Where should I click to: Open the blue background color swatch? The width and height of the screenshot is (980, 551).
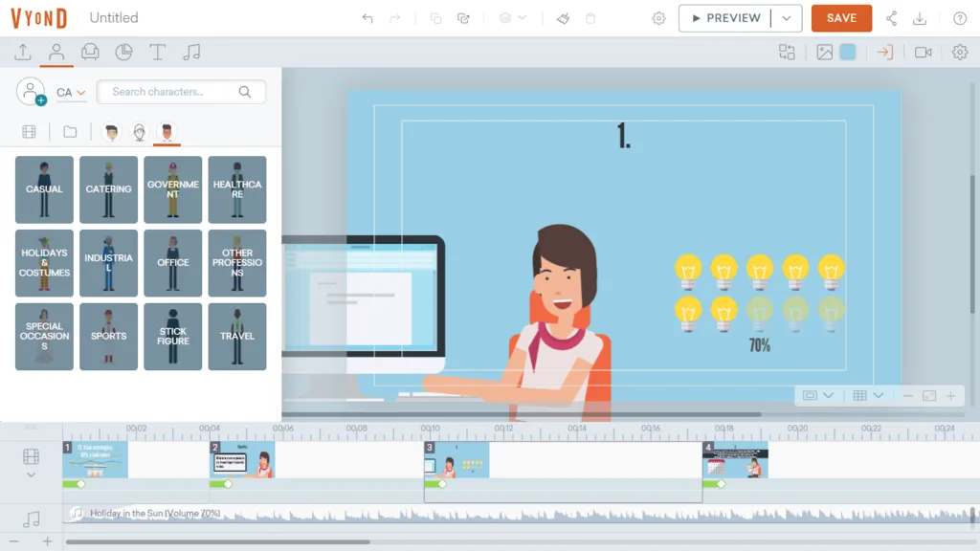(x=848, y=52)
